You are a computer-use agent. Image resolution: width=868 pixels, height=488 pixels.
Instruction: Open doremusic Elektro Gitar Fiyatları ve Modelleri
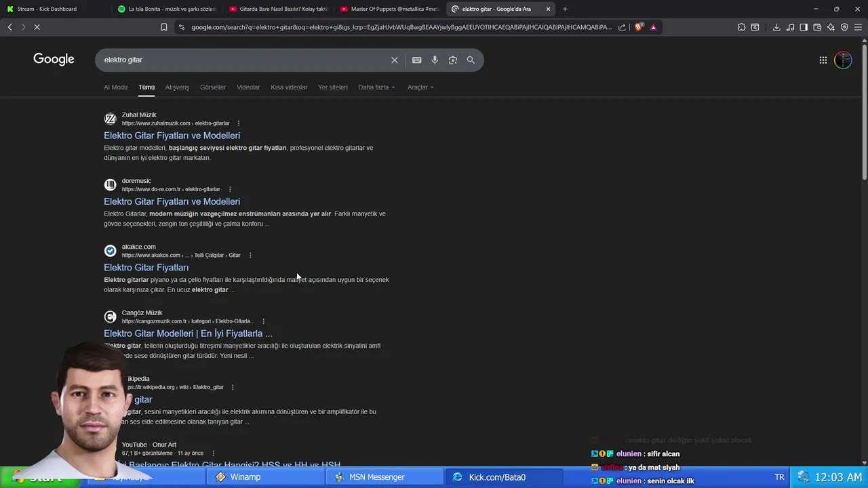pyautogui.click(x=172, y=201)
